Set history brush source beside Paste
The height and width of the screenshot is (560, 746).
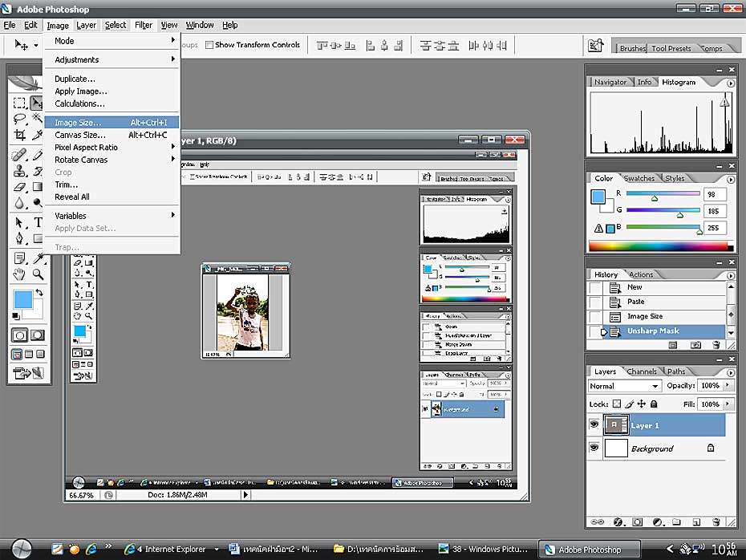[594, 302]
